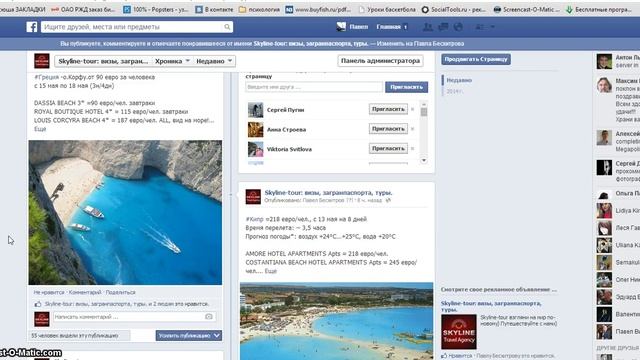640x360 pixels.
Task: Click Skyline-tour page name button
Action: pos(103,61)
